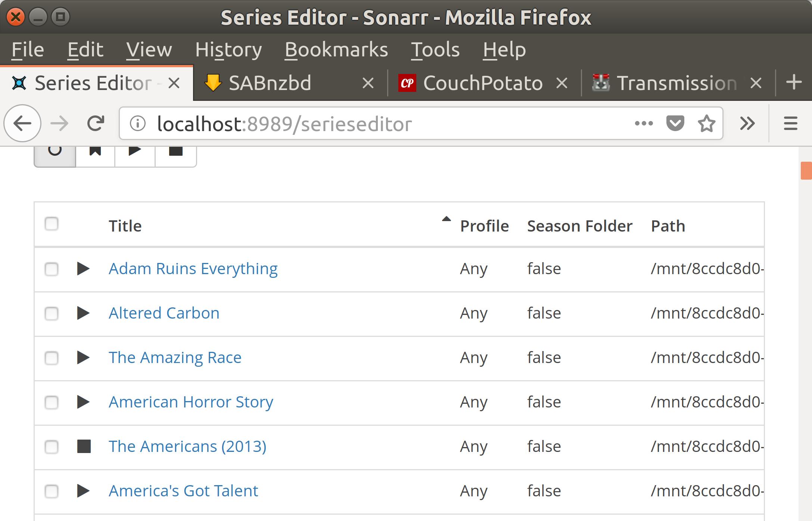Open Altered Carbon series link
Screen dimensions: 812x521
click(x=164, y=313)
